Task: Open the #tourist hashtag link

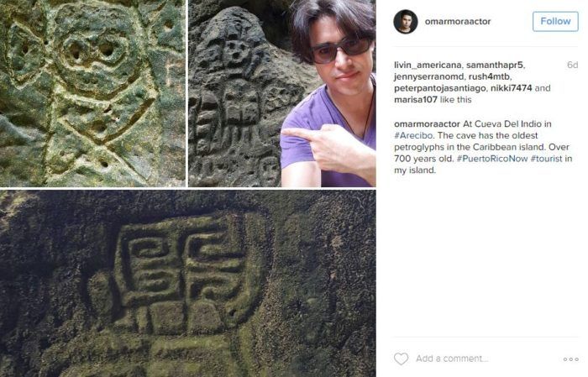Action: (546, 159)
